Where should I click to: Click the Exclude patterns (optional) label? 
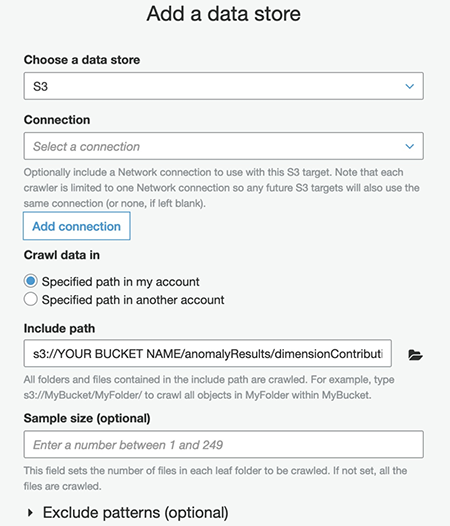(x=136, y=513)
